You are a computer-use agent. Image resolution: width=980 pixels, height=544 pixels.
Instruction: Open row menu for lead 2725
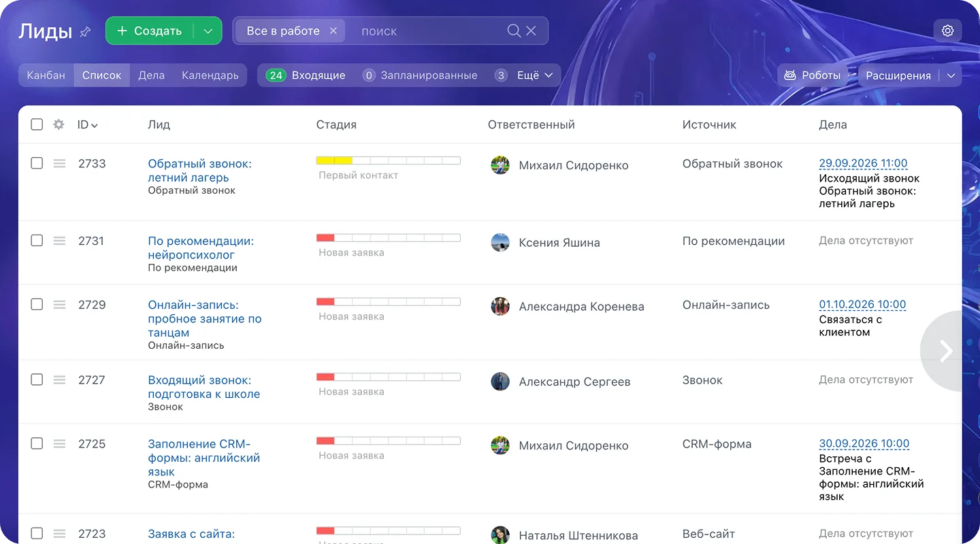tap(60, 443)
